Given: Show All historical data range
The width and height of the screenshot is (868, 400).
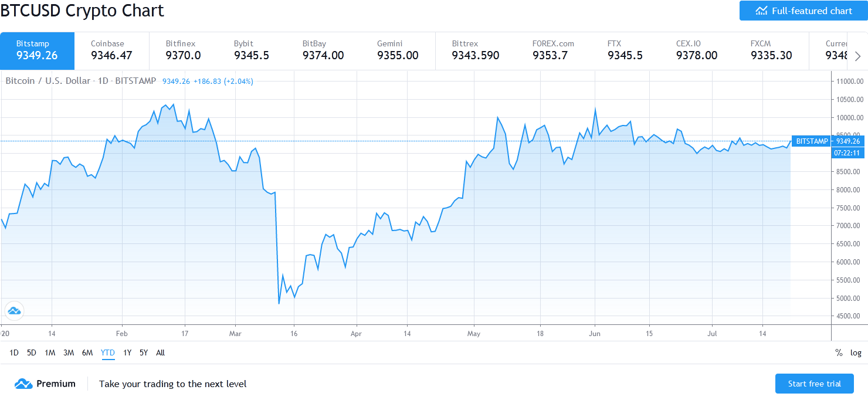Looking at the screenshot, I should pyautogui.click(x=160, y=352).
